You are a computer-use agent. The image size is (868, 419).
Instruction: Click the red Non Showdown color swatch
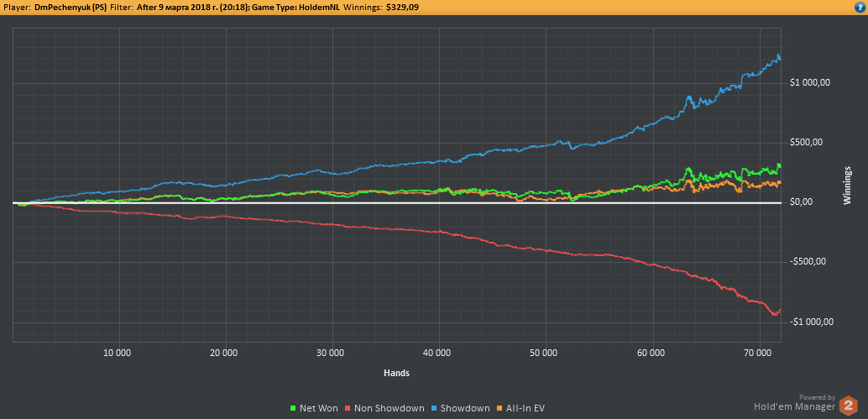(348, 408)
